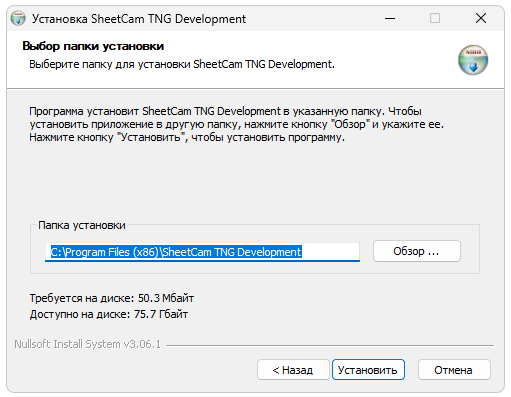Click the 'Nullsoft Install System v3.06.1' label

tap(87, 344)
